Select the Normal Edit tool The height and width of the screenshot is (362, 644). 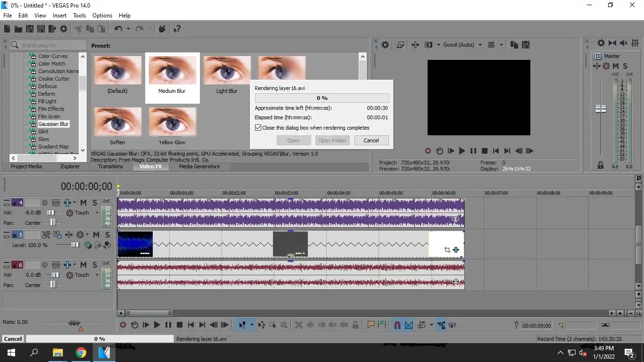click(x=242, y=325)
